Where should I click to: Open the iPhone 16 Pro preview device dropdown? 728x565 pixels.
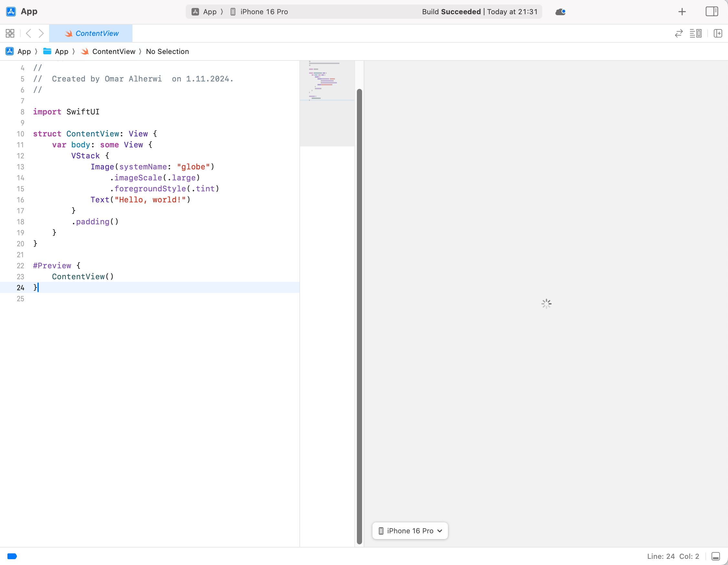(410, 531)
